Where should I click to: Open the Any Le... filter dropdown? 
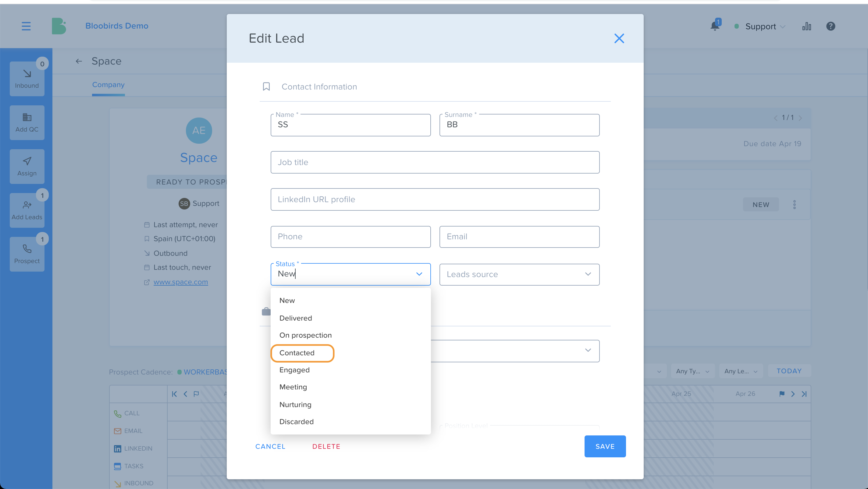click(x=741, y=371)
